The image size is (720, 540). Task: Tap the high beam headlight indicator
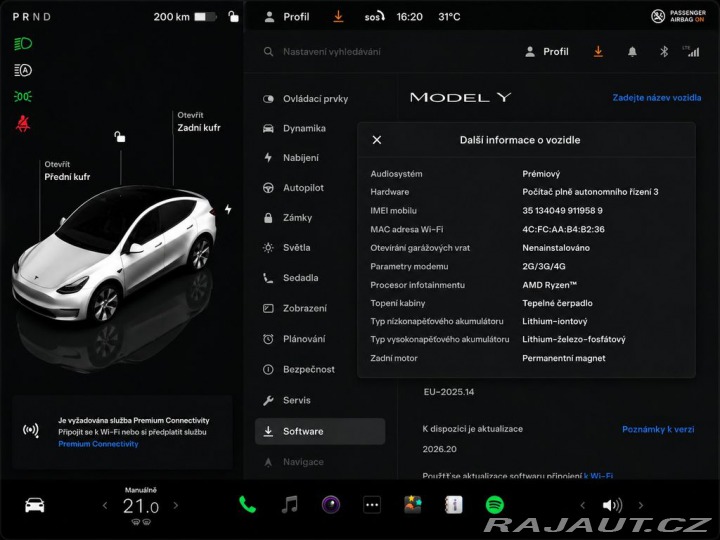coord(23,44)
